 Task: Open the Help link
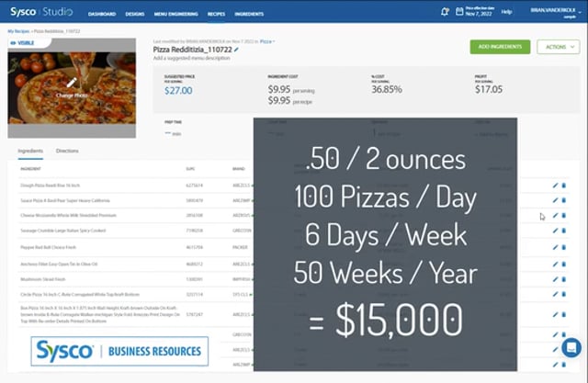506,12
